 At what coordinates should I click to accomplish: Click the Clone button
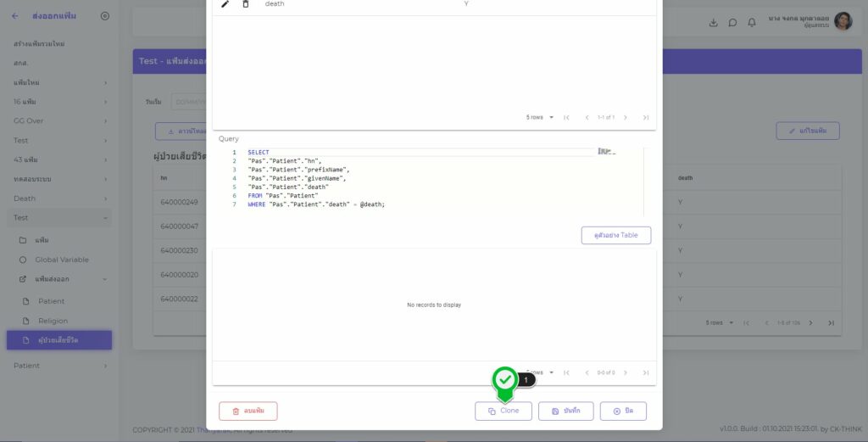point(504,411)
